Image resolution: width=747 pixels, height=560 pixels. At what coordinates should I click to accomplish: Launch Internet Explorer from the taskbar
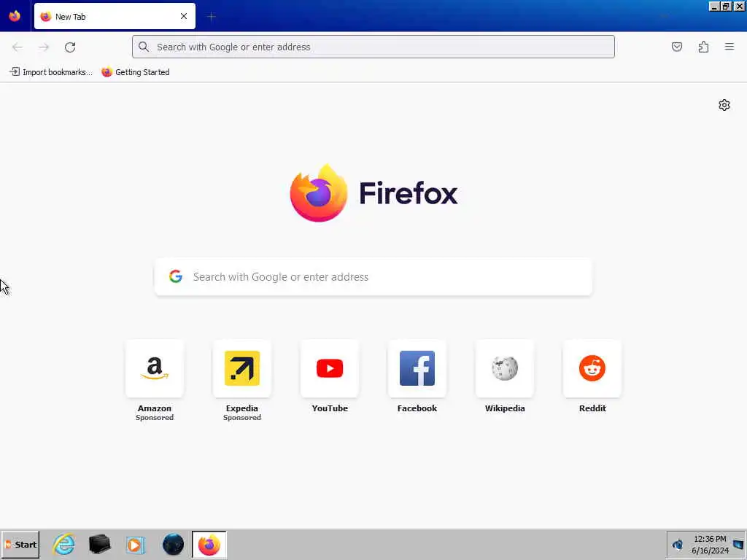(64, 544)
